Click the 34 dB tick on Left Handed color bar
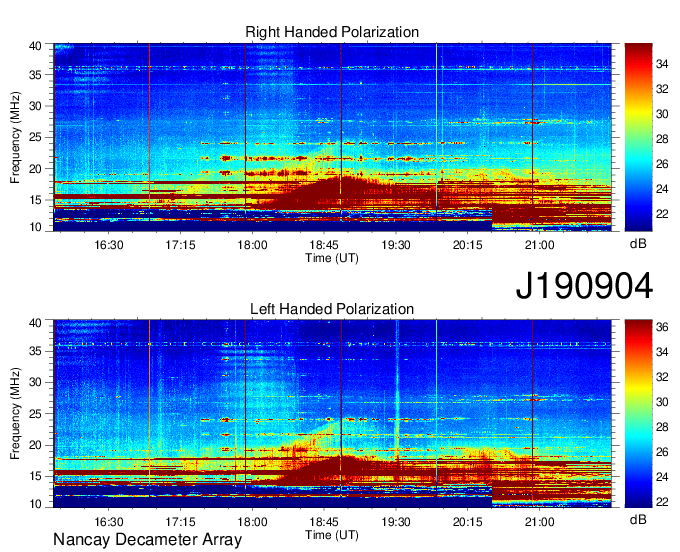This screenshot has width=680, height=552. click(662, 352)
